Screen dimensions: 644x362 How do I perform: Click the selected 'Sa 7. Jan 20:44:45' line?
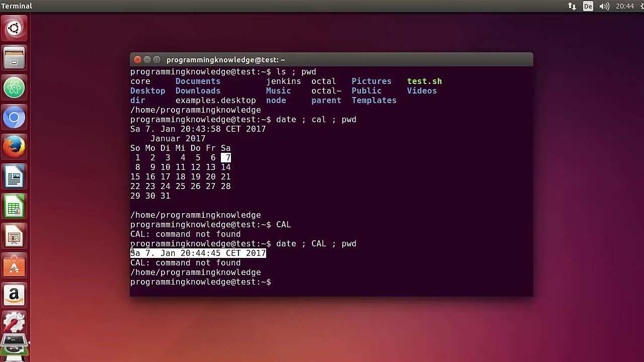[198, 253]
